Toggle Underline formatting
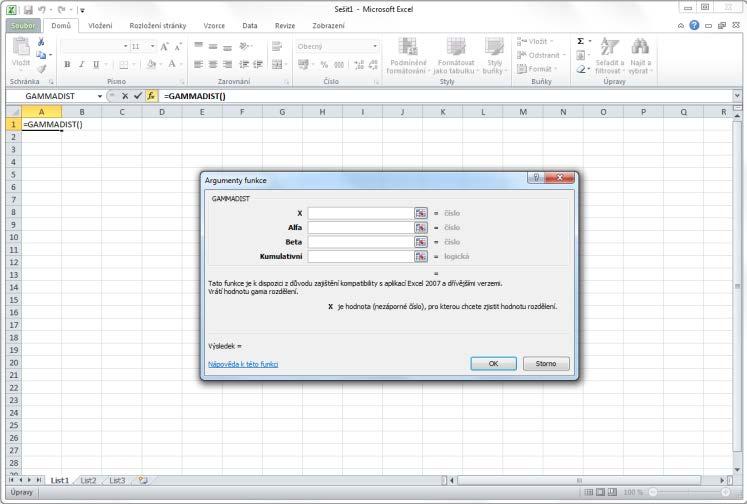The width and height of the screenshot is (747, 504). (96, 64)
